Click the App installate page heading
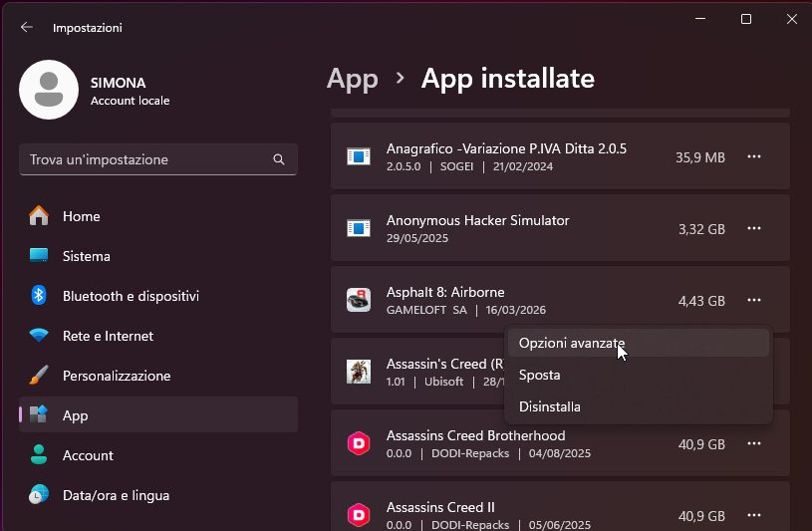This screenshot has width=812, height=531. pos(507,79)
